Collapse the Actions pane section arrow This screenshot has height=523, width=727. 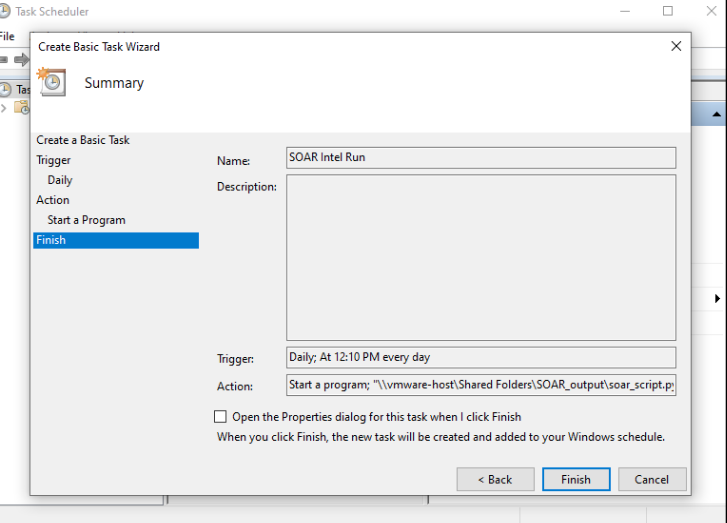click(x=716, y=114)
